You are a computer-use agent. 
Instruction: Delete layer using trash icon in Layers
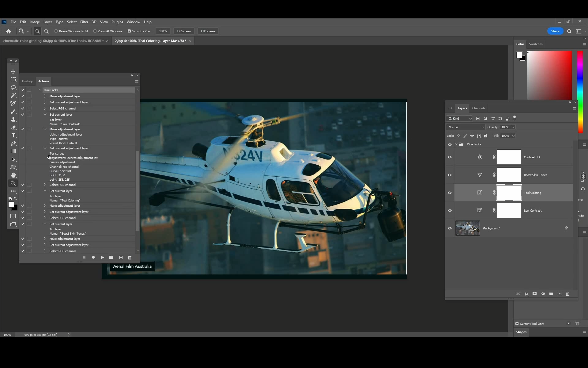567,294
